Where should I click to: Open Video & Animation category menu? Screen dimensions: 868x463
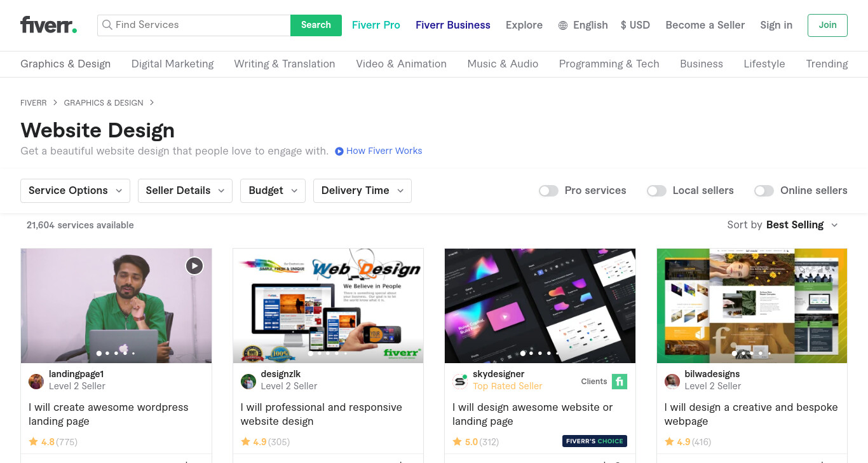click(x=401, y=64)
